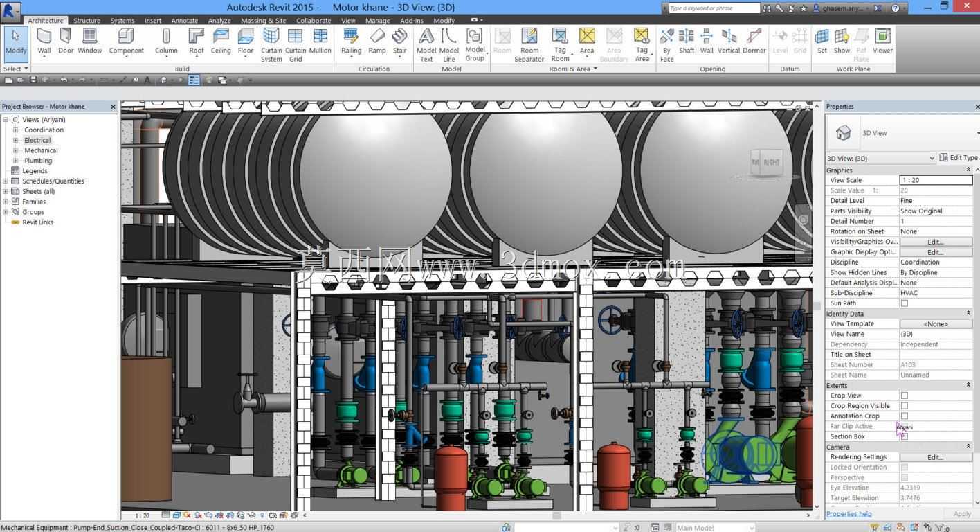Open the work plane Viewer

point(882,42)
